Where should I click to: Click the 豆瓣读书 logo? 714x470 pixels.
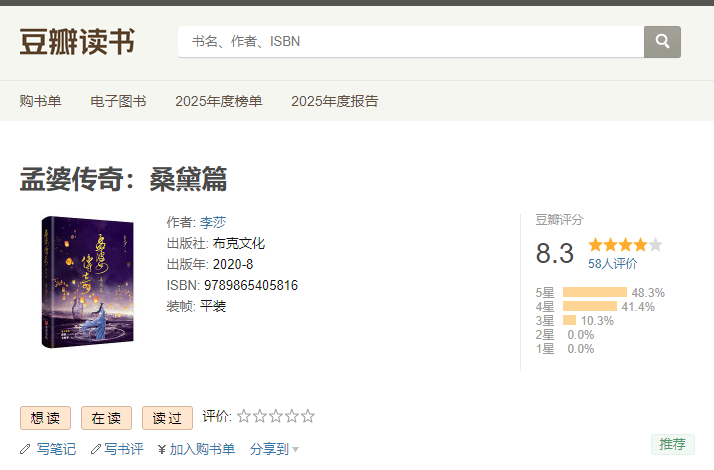pos(77,42)
